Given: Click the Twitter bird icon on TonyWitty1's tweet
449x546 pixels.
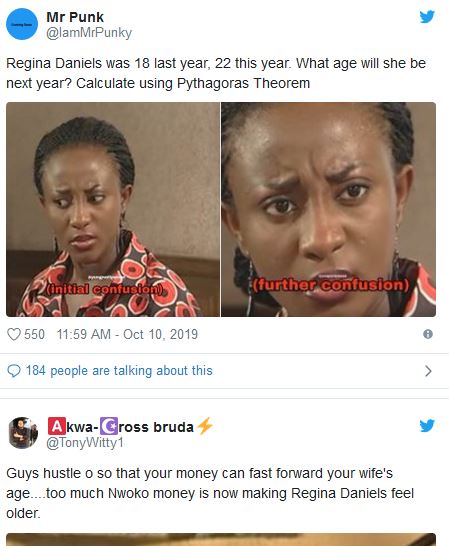Looking at the screenshot, I should 427,426.
